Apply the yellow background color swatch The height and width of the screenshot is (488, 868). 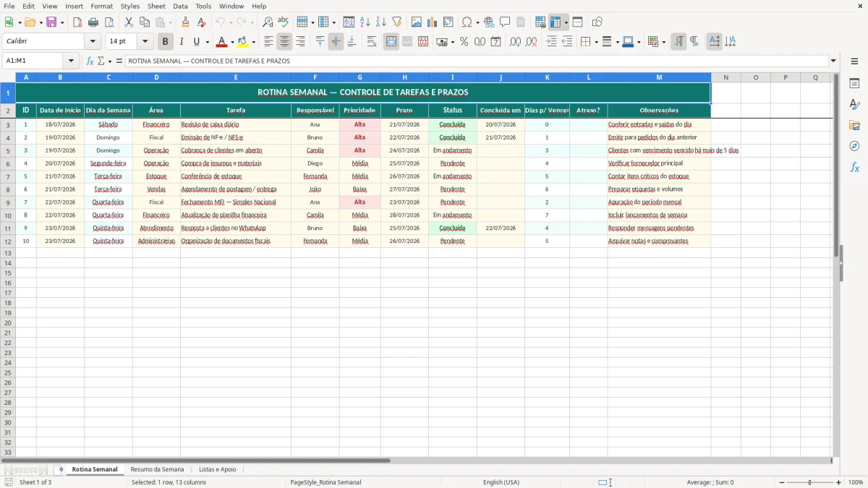(243, 42)
